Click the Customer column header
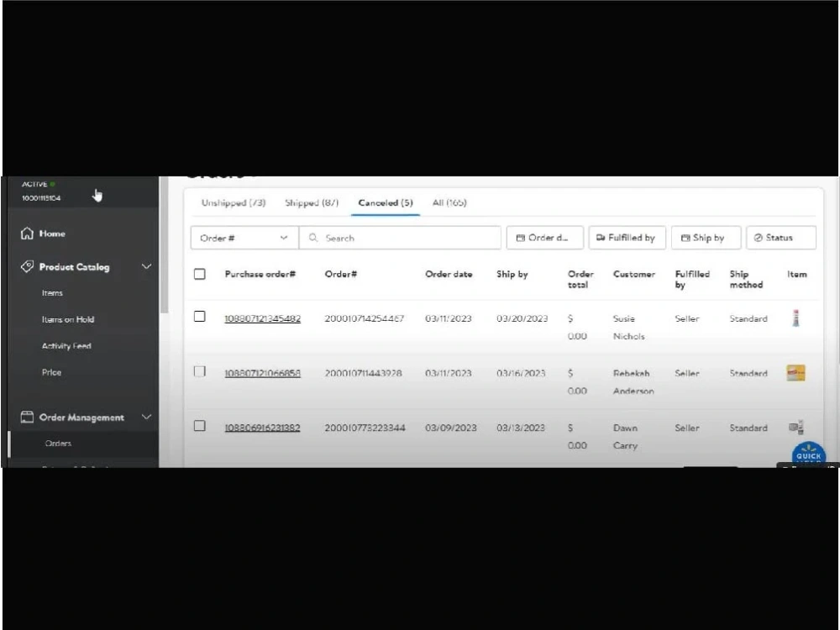The width and height of the screenshot is (840, 630). coord(634,274)
